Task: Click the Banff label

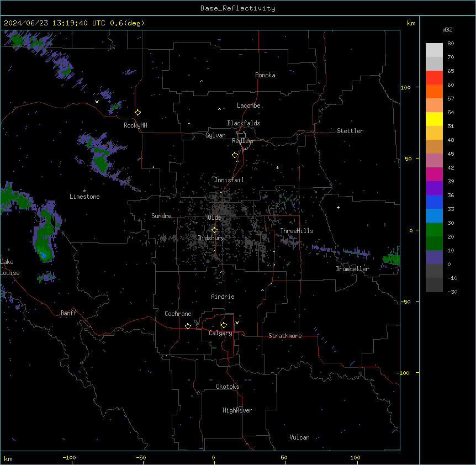Action: pos(68,313)
